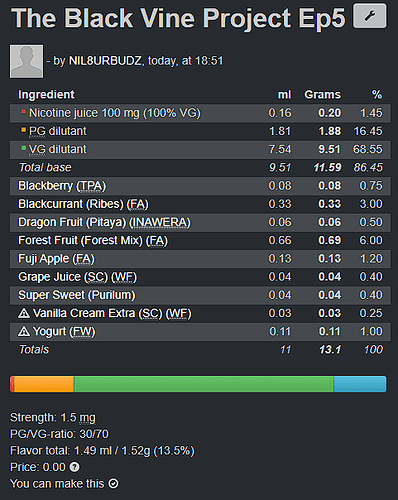Click the red nicotine color marker

click(23, 111)
